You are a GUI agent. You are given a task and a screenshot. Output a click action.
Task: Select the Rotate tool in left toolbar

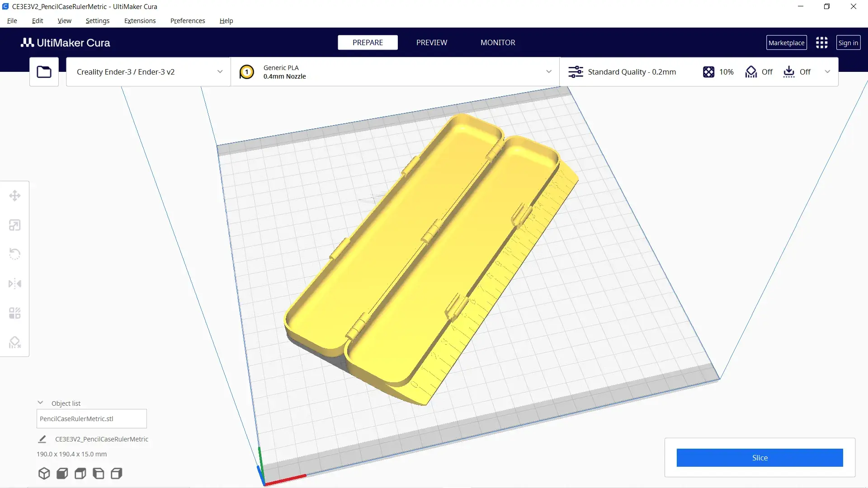click(x=15, y=254)
